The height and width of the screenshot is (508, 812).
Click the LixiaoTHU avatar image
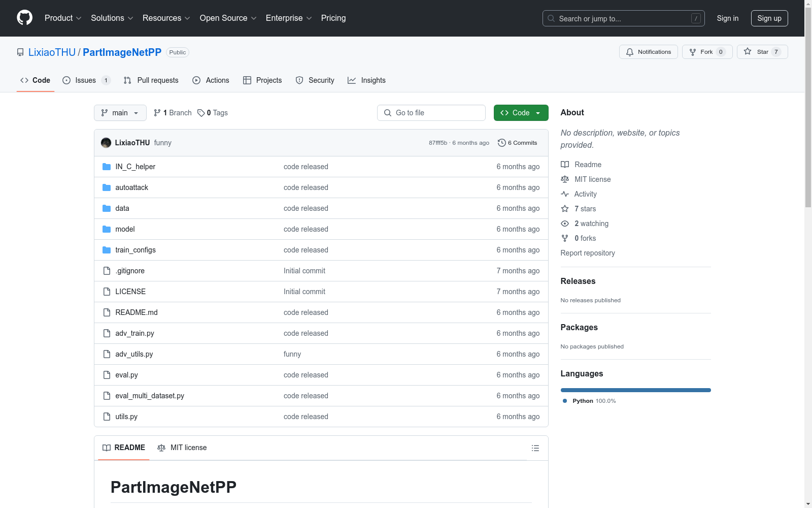[106, 143]
